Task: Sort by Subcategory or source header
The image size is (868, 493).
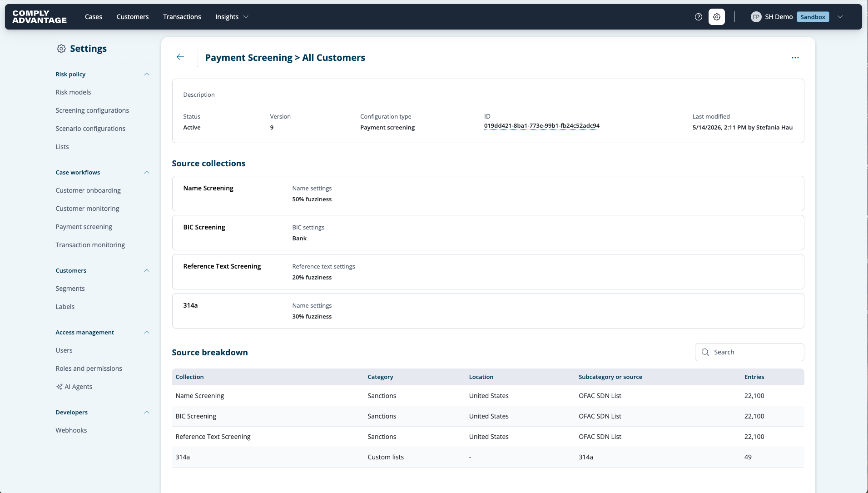Action: [610, 377]
